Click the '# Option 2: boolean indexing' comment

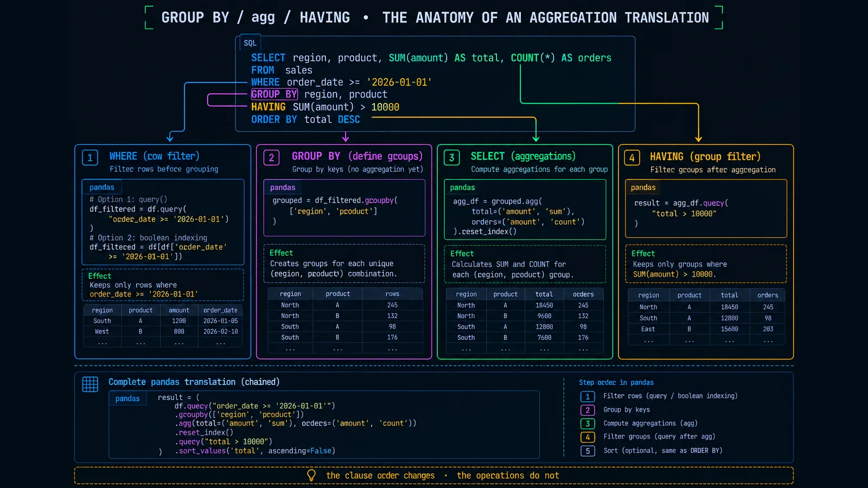click(x=148, y=237)
